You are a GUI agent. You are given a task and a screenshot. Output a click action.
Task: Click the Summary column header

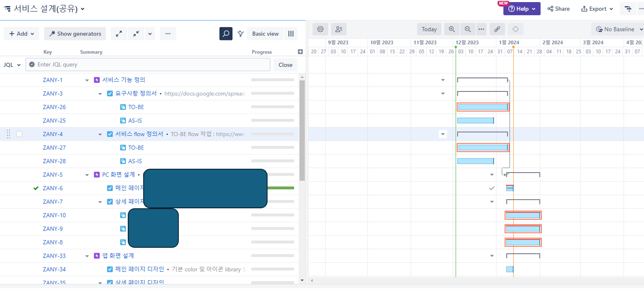click(91, 52)
